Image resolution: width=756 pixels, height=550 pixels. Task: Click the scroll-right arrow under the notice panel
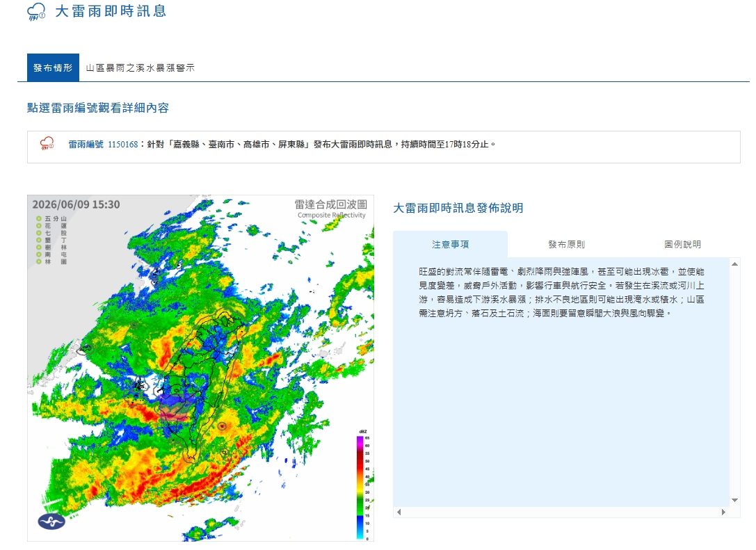(x=723, y=512)
